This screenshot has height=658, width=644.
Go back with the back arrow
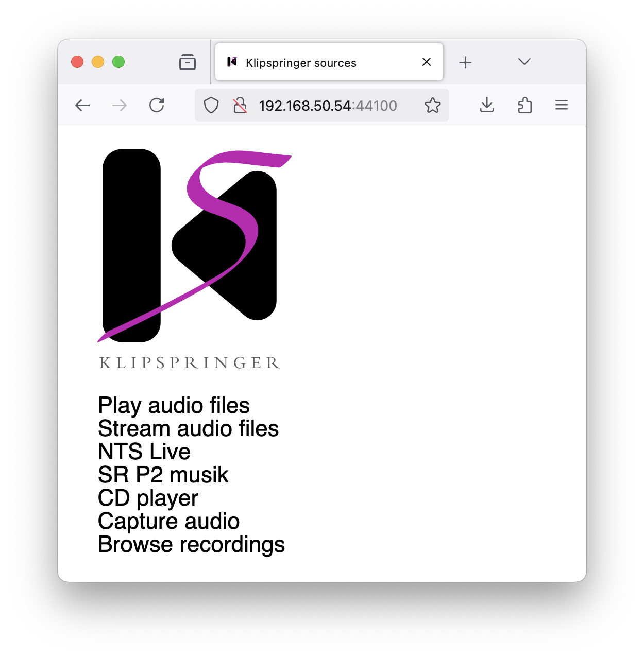point(82,106)
